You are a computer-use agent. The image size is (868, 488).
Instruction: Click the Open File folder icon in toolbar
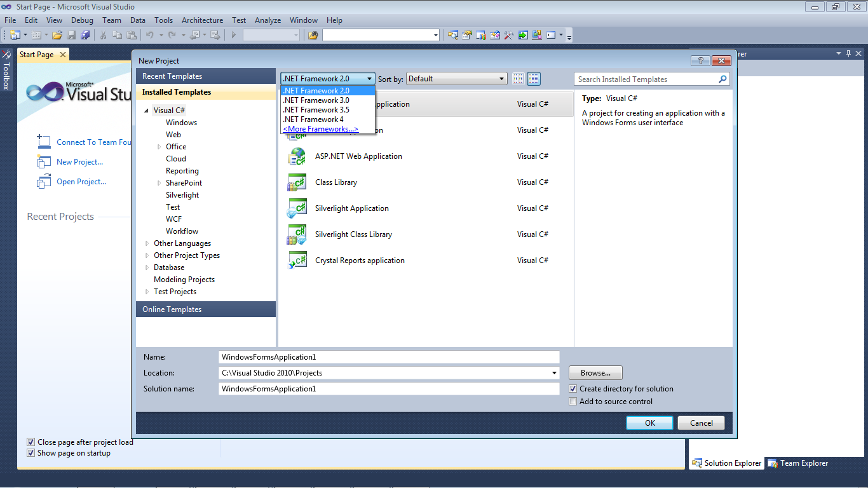tap(57, 35)
